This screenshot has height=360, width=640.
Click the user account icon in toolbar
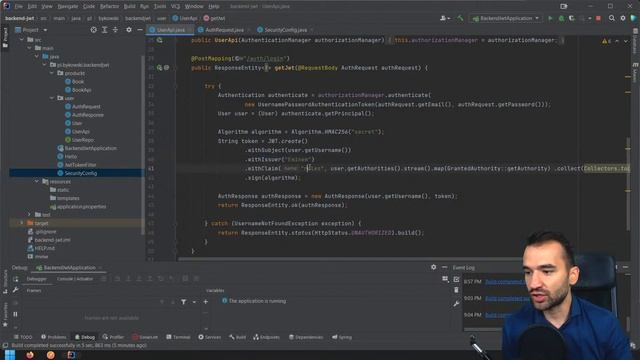click(444, 18)
